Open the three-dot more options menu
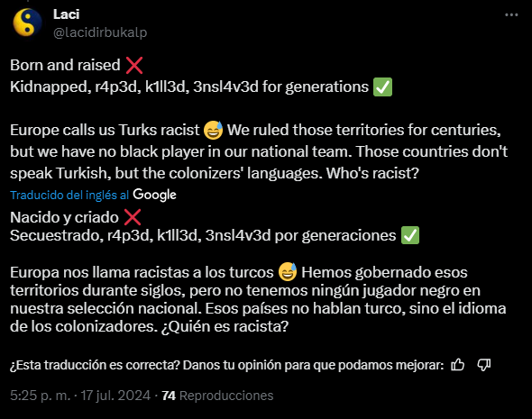This screenshot has width=532, height=419. [511, 15]
